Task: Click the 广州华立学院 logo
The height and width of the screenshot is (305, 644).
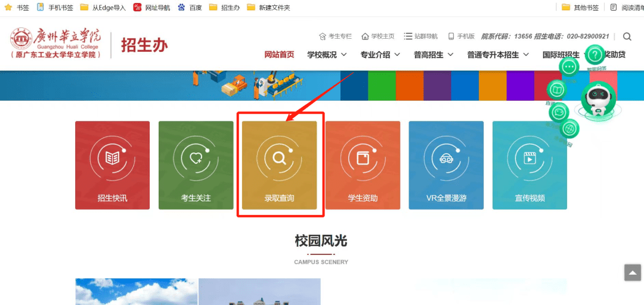Action: pyautogui.click(x=55, y=43)
